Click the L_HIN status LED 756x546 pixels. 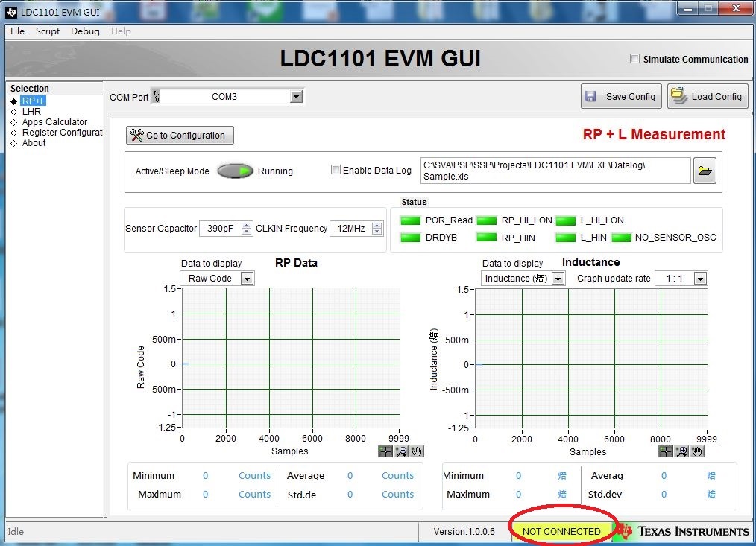tap(566, 238)
